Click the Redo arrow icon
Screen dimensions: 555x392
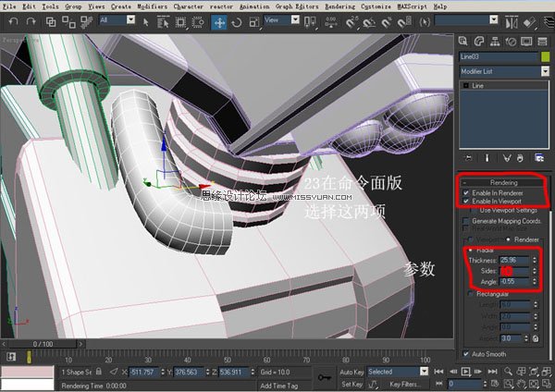(x=31, y=22)
